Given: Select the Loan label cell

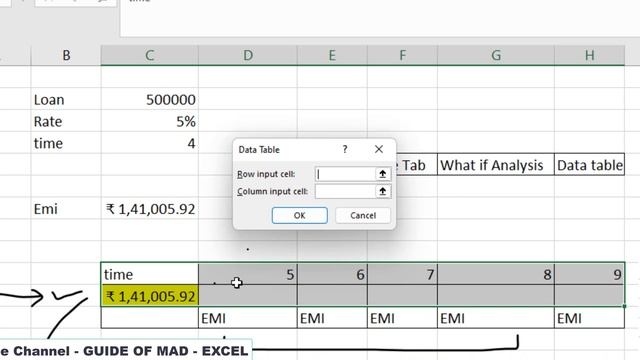Looking at the screenshot, I should (66, 100).
